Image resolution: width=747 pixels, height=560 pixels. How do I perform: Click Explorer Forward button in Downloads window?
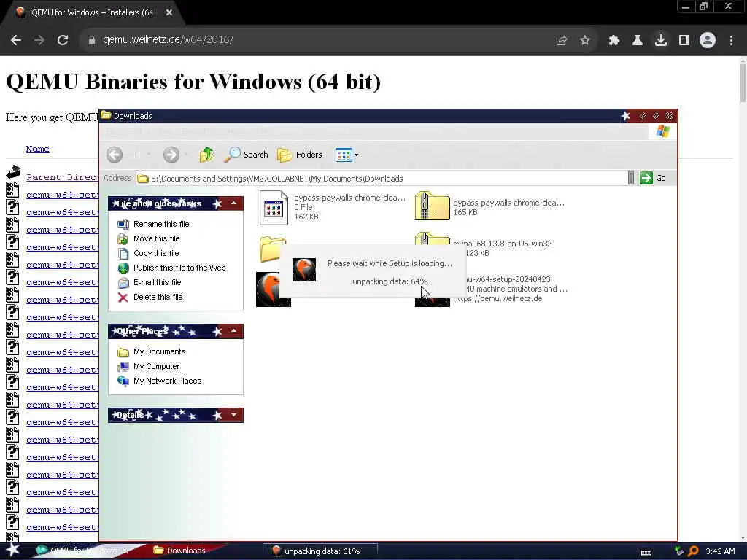(171, 155)
